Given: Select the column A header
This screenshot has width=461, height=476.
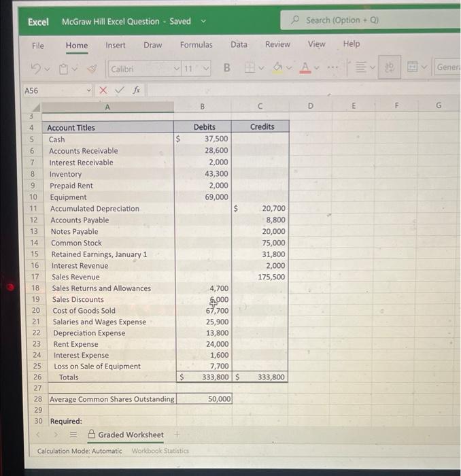Looking at the screenshot, I should point(107,107).
